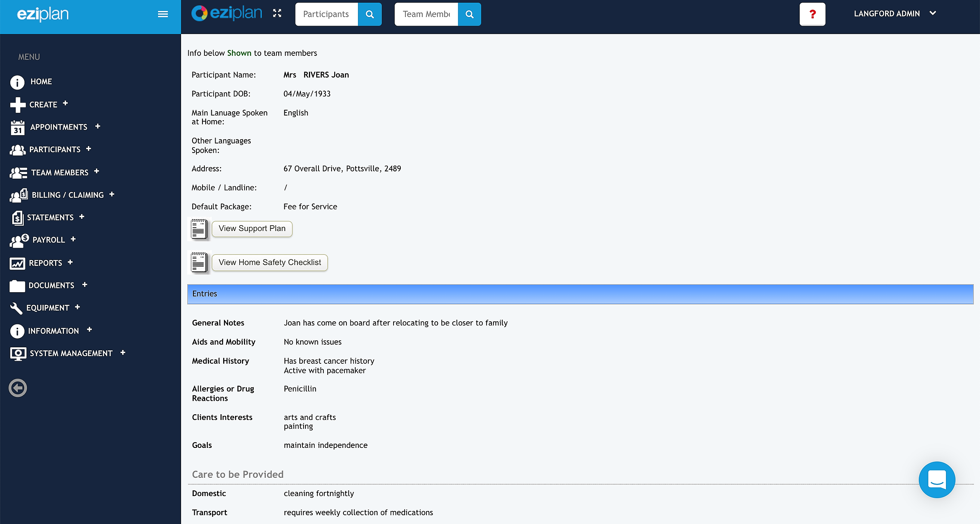Click the Entries section header bar
The image size is (980, 524).
pos(580,294)
